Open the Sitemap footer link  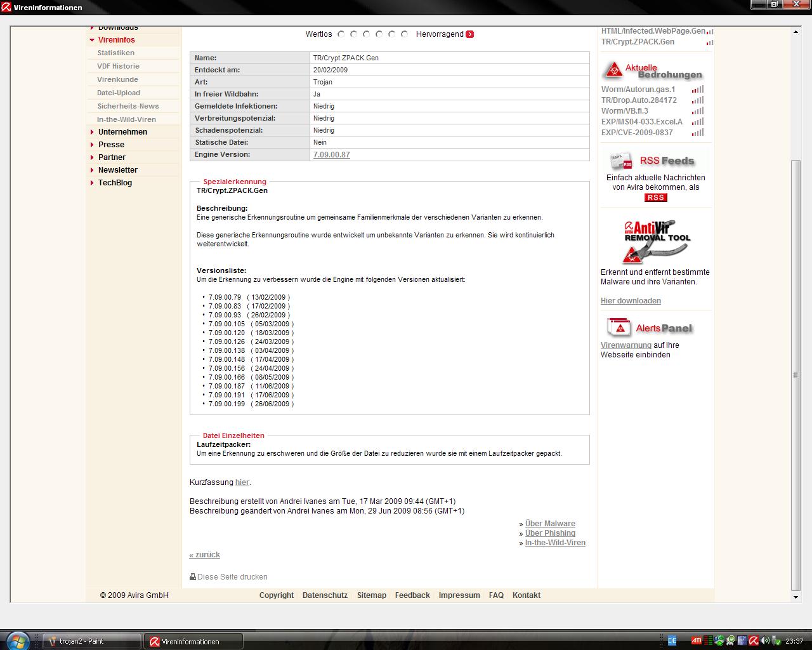[372, 595]
